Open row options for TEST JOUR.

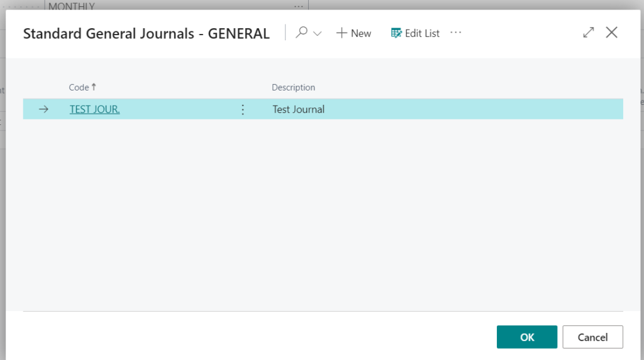click(x=243, y=109)
